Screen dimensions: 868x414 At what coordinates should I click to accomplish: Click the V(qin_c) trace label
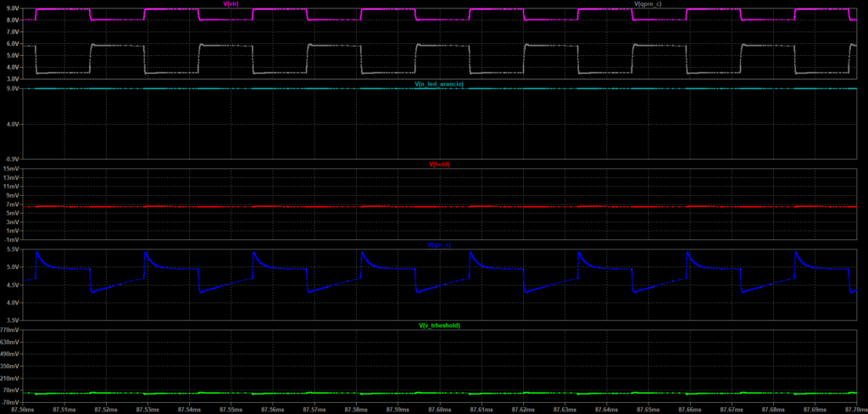point(440,244)
